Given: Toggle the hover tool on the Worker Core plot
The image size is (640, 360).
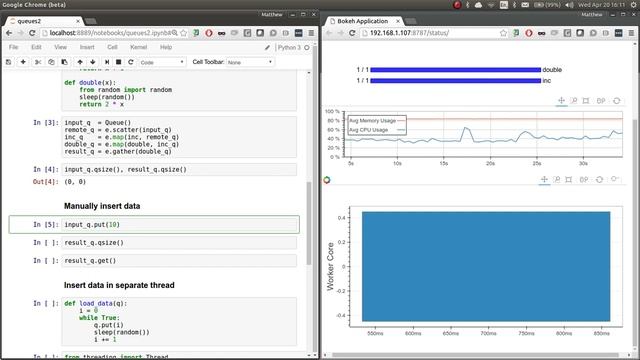Looking at the screenshot, I should click(x=615, y=179).
